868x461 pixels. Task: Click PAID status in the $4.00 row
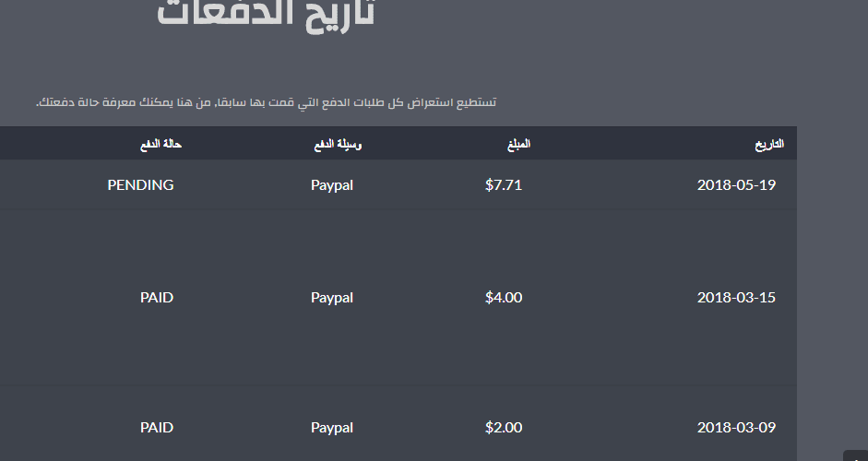(157, 297)
